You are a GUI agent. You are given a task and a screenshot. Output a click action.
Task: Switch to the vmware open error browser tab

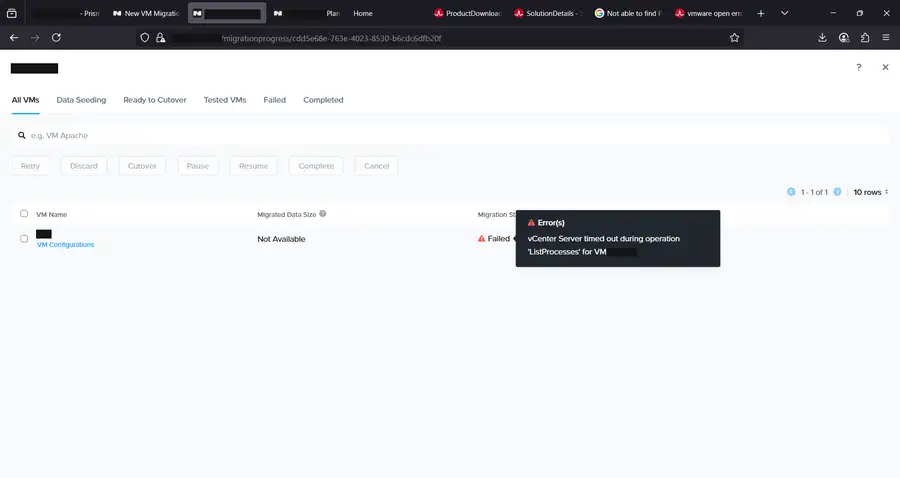[709, 13]
